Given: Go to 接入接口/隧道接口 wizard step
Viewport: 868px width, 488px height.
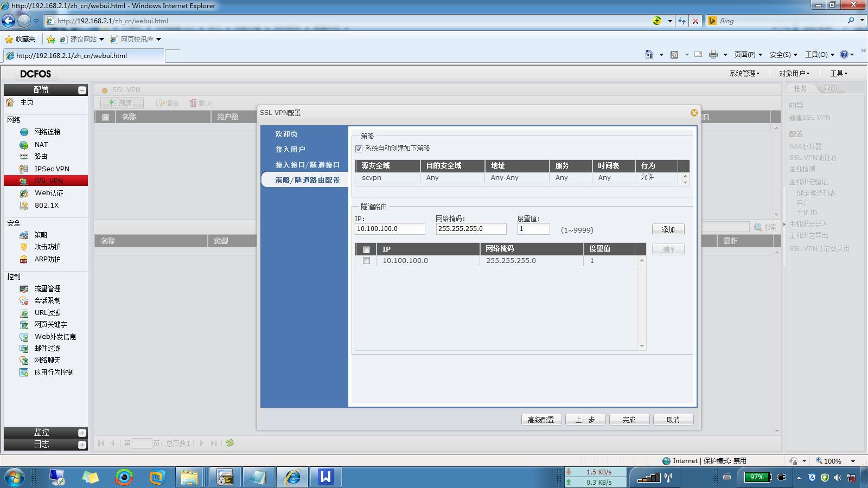Looking at the screenshot, I should pyautogui.click(x=307, y=165).
